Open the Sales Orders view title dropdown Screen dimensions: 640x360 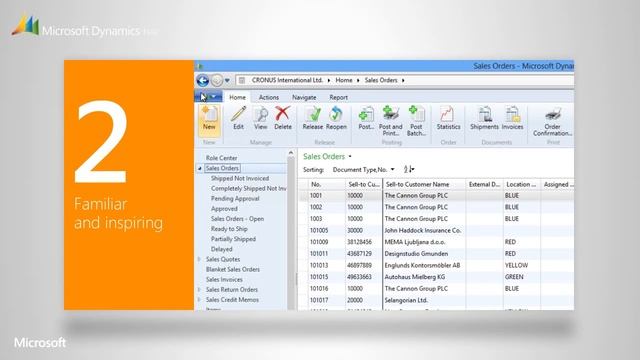(350, 156)
